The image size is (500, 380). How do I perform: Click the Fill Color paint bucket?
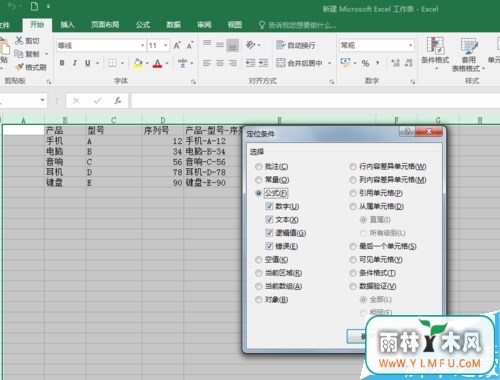coord(138,63)
